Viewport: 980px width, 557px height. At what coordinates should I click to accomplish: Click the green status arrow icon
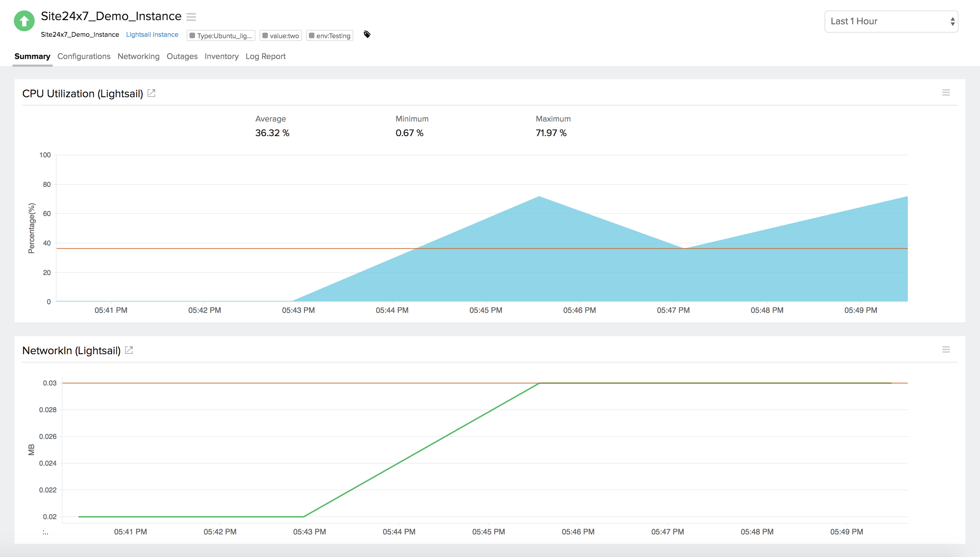click(24, 21)
